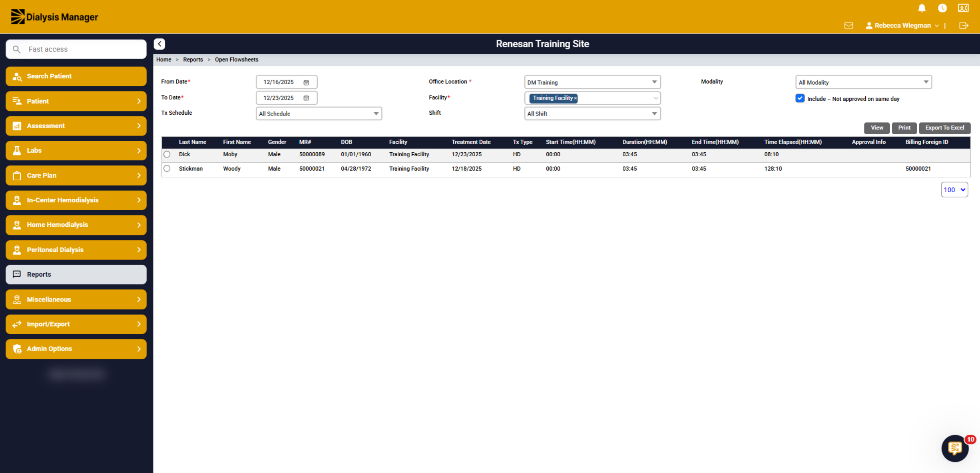Screen dimensions: 980x473
Task: Open the From Date calendar picker icon
Action: pos(306,82)
